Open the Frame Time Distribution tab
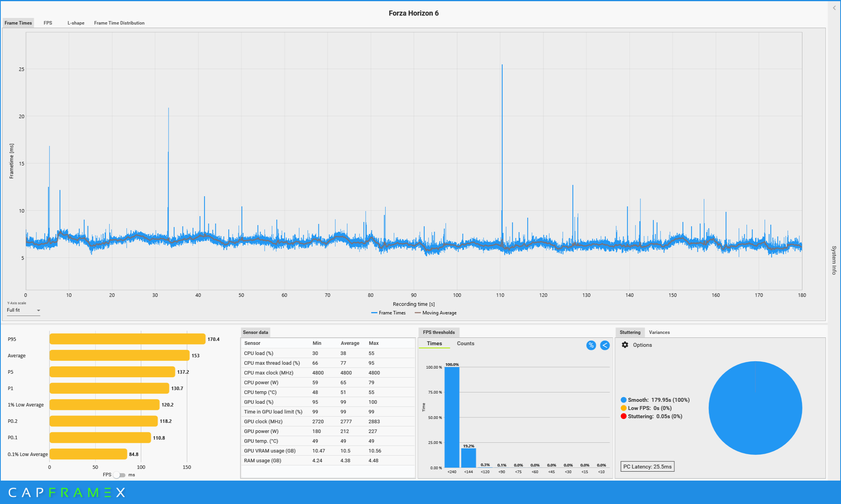Screen dimensions: 841x504 (119, 23)
